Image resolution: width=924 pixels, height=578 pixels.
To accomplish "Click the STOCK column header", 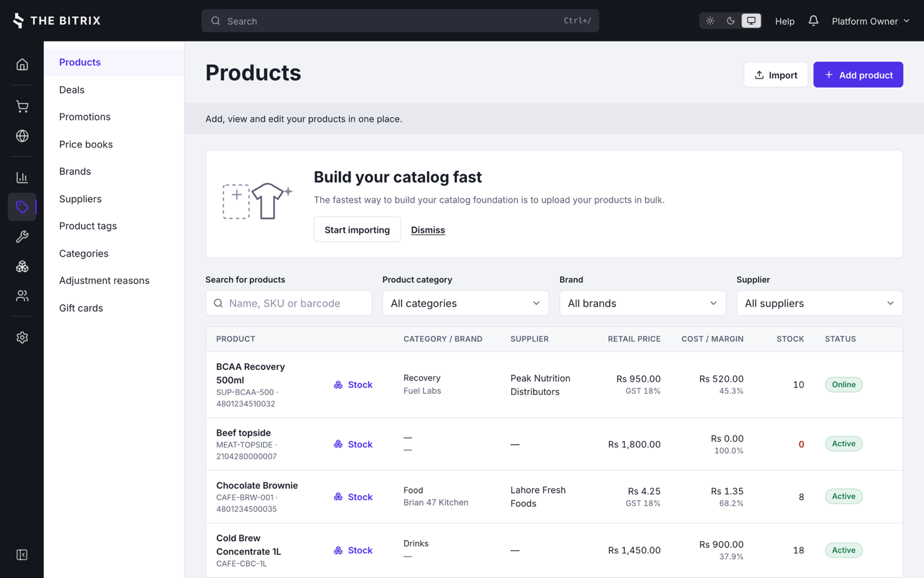I will tap(790, 339).
